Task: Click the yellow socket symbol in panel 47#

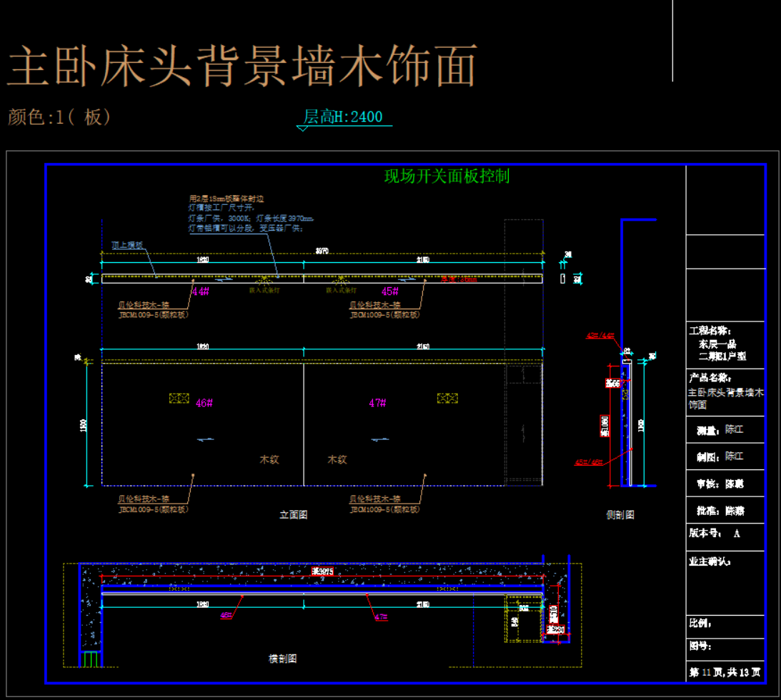Action: [447, 398]
